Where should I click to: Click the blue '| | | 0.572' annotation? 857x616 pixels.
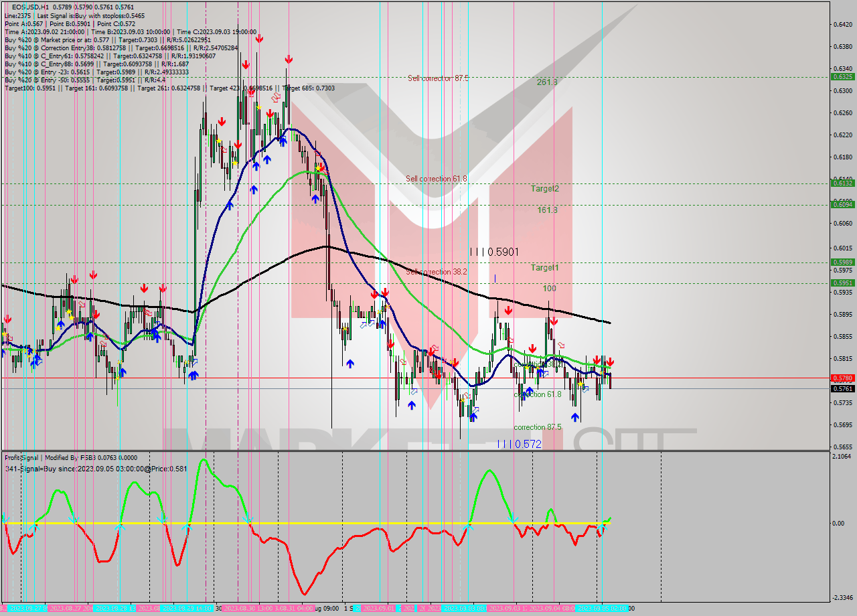519,444
